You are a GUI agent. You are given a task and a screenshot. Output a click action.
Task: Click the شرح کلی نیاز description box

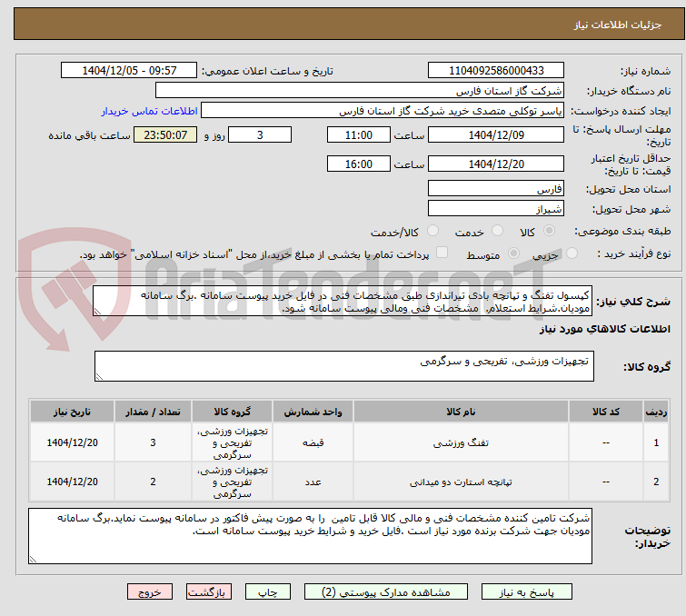click(x=343, y=301)
